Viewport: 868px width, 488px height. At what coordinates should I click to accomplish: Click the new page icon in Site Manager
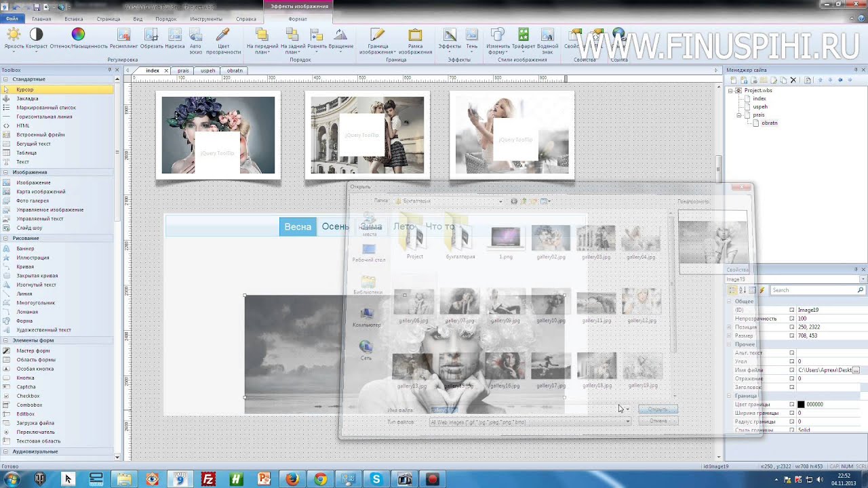[x=733, y=80]
